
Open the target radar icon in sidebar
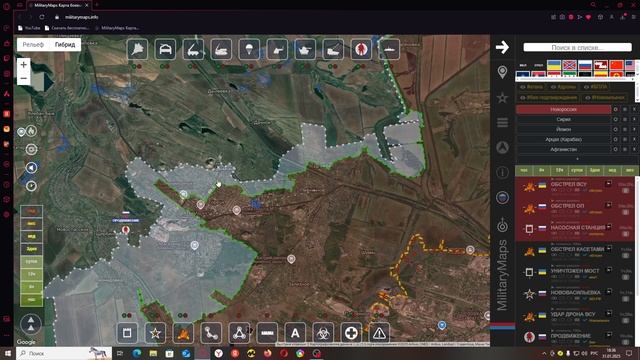tap(502, 225)
